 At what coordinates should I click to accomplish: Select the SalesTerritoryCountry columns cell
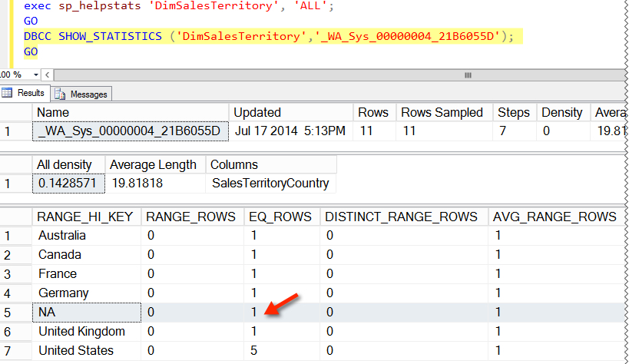(270, 184)
